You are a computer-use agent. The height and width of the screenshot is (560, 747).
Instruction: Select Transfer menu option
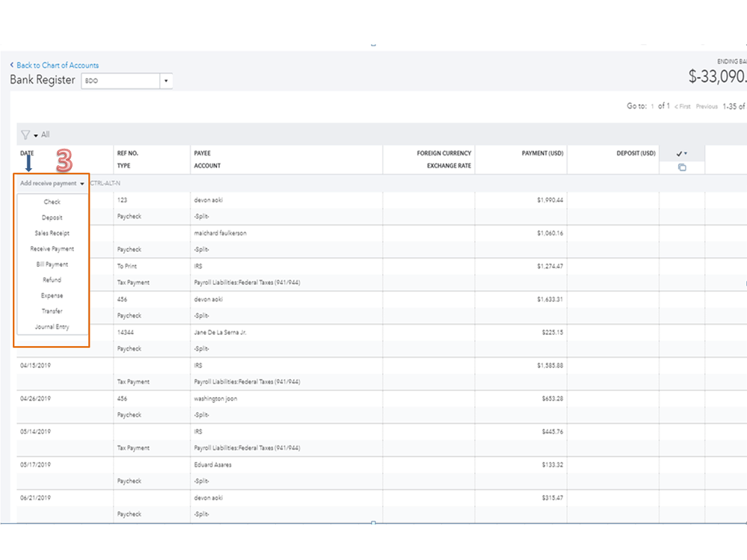click(x=52, y=311)
